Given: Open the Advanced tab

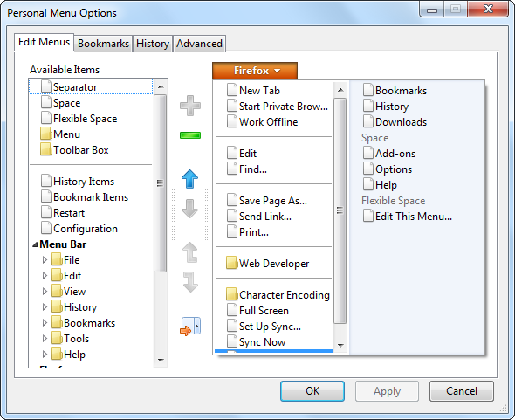Looking at the screenshot, I should pyautogui.click(x=199, y=44).
